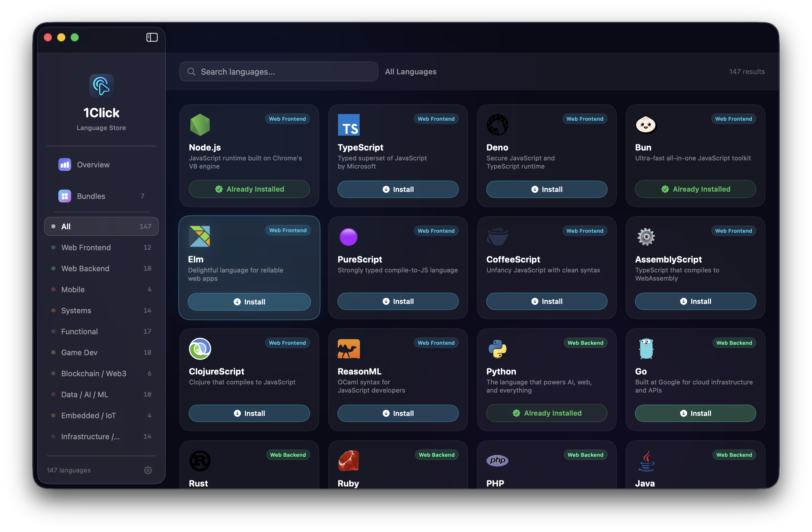This screenshot has width=812, height=532.
Task: Click the TypeScript card title
Action: click(360, 147)
